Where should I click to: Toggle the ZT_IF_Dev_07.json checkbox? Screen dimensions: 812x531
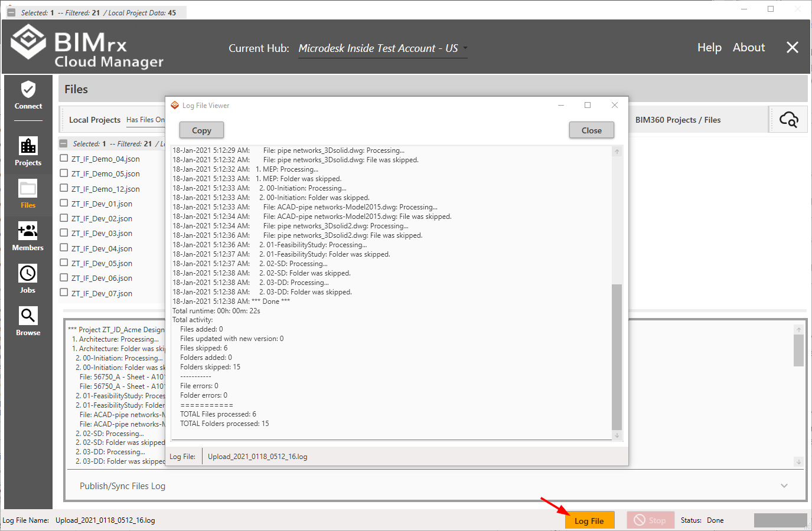tap(64, 293)
